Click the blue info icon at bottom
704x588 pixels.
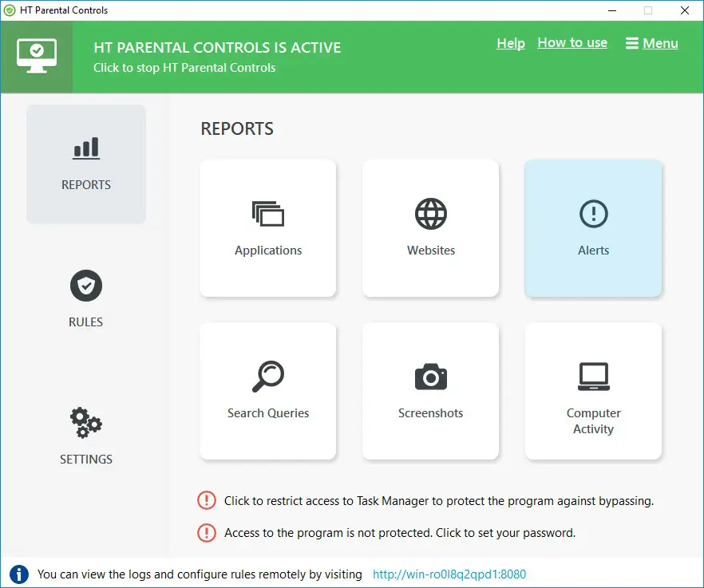pos(19,574)
